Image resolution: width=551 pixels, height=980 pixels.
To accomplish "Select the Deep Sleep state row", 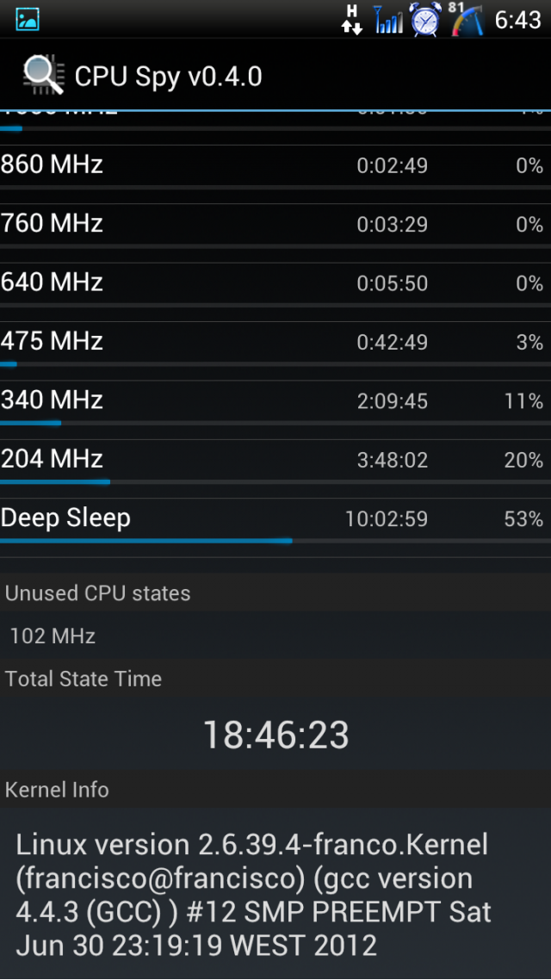I will click(275, 520).
